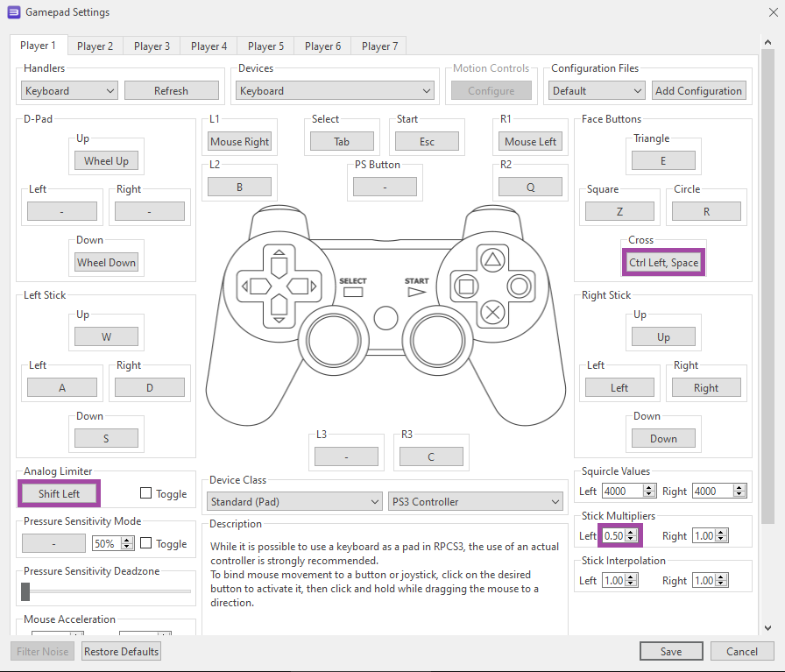785x672 pixels.
Task: Switch to the Player 6 tab
Action: coord(323,46)
